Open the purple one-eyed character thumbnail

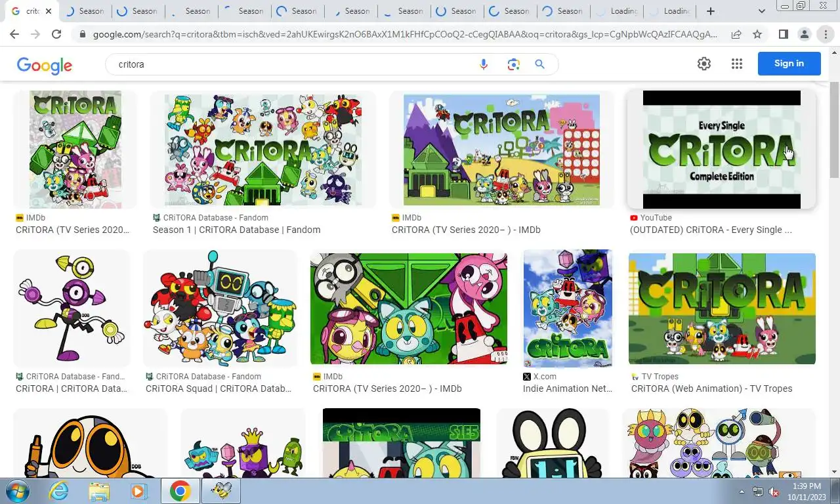(72, 308)
